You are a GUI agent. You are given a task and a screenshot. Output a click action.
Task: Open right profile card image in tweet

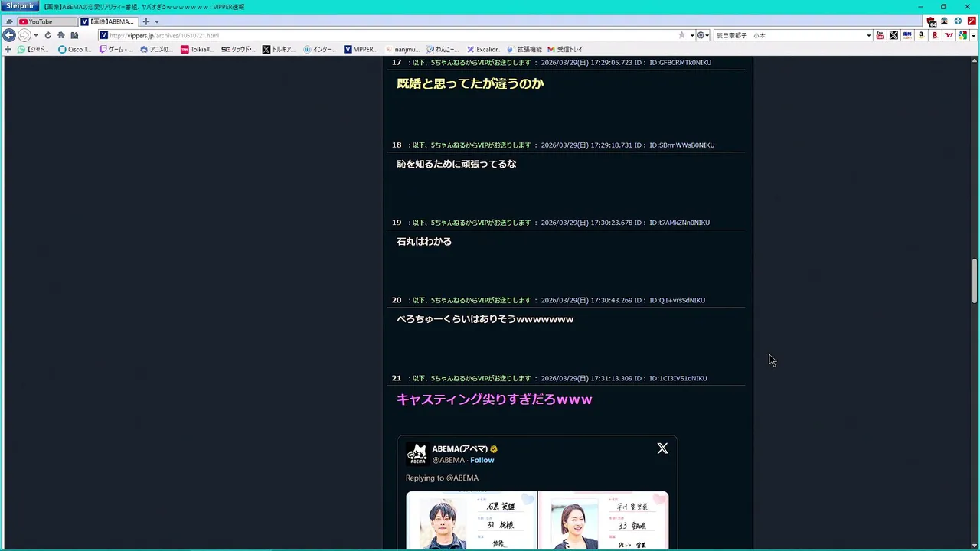(x=603, y=520)
